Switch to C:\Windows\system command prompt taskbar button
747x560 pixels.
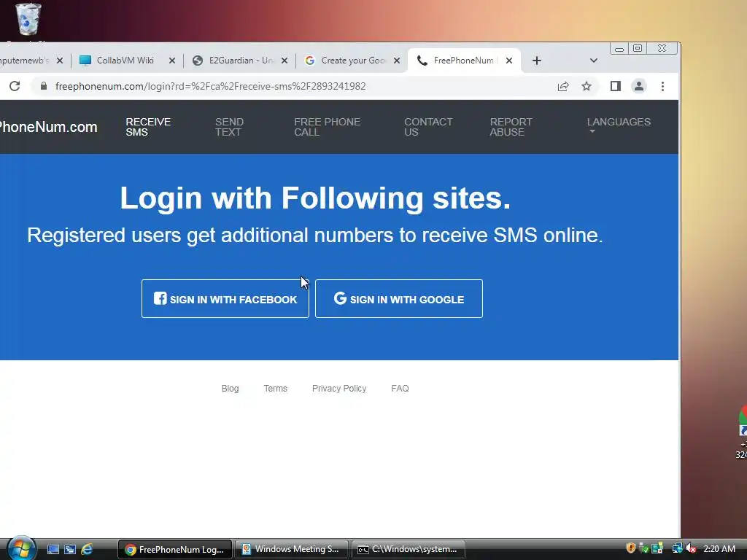click(x=409, y=550)
